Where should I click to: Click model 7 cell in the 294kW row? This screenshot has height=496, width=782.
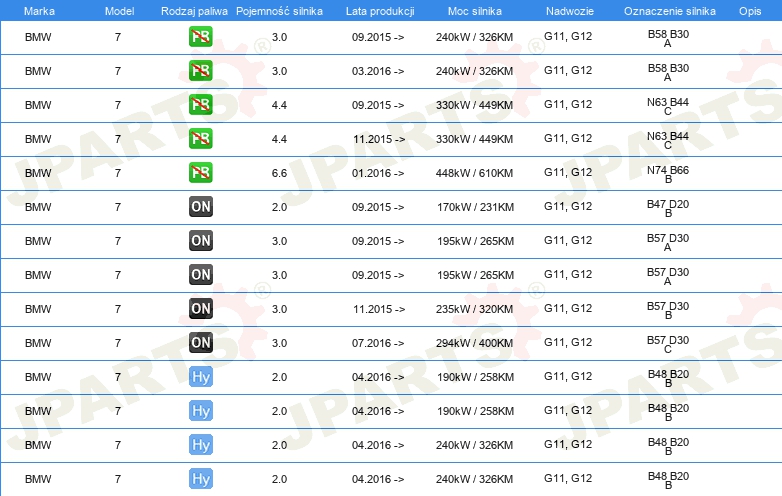(x=118, y=343)
